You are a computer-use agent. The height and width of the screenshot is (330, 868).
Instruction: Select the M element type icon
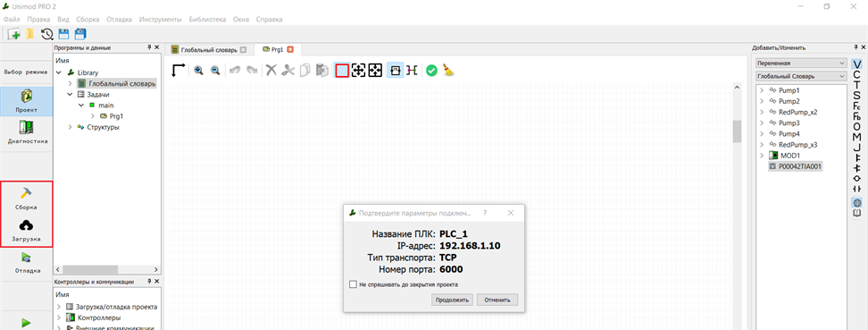[x=857, y=137]
